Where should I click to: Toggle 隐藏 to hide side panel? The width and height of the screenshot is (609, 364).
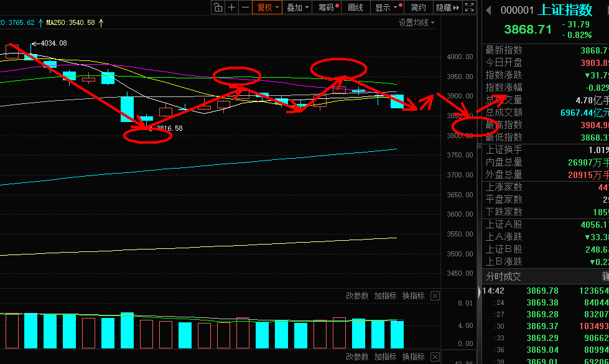click(447, 7)
